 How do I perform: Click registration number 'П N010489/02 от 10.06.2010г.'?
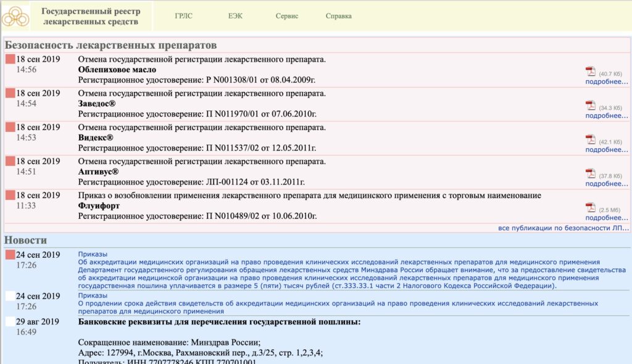(x=261, y=216)
